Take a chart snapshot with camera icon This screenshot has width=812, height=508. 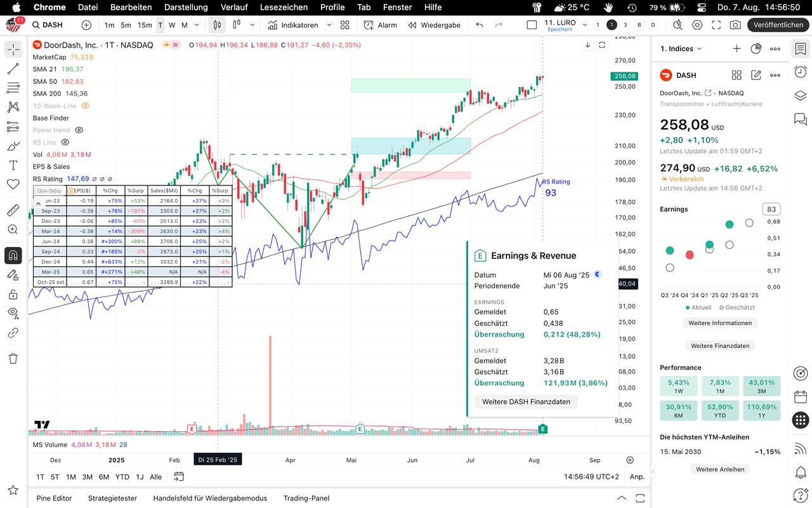(x=735, y=25)
